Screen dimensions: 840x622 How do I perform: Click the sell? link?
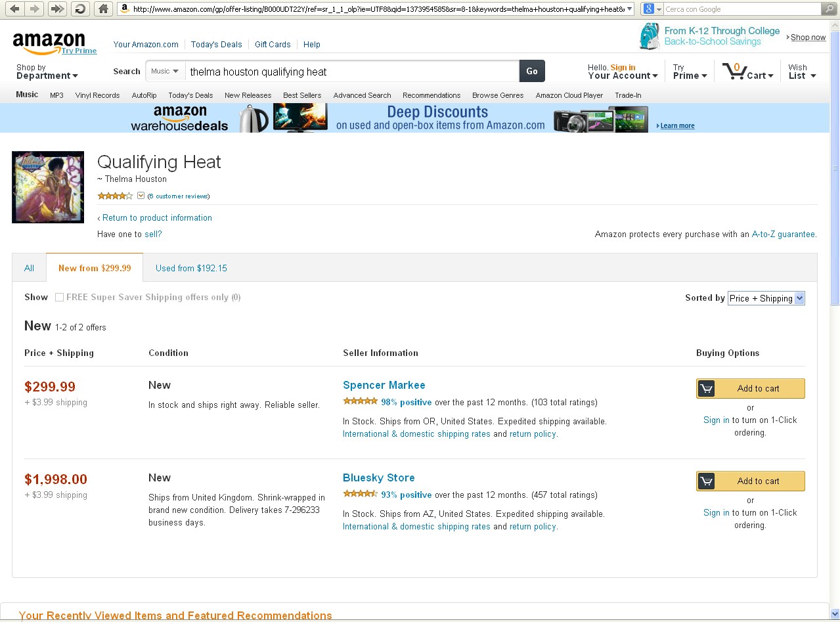coord(153,234)
